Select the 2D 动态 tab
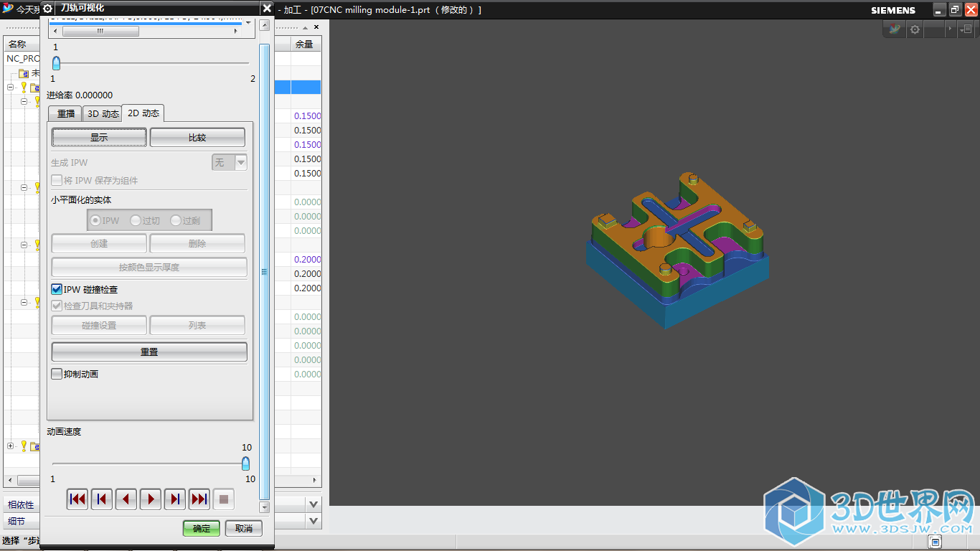Viewport: 980px width, 551px height. (143, 113)
